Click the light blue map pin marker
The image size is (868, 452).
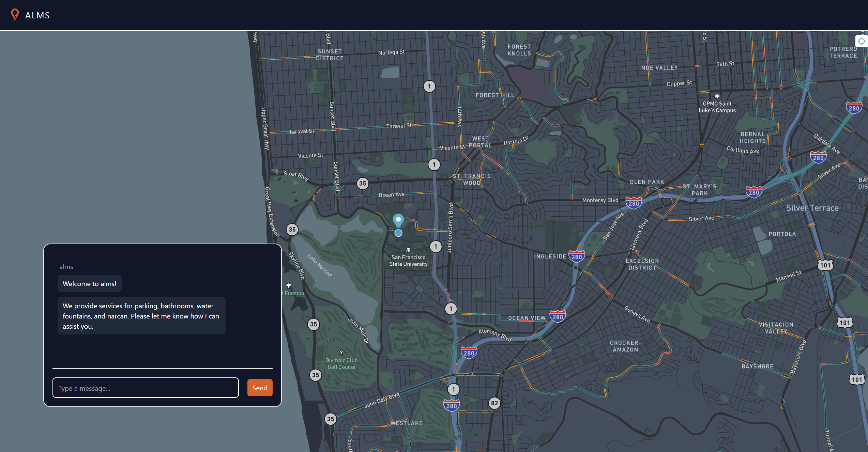(398, 220)
